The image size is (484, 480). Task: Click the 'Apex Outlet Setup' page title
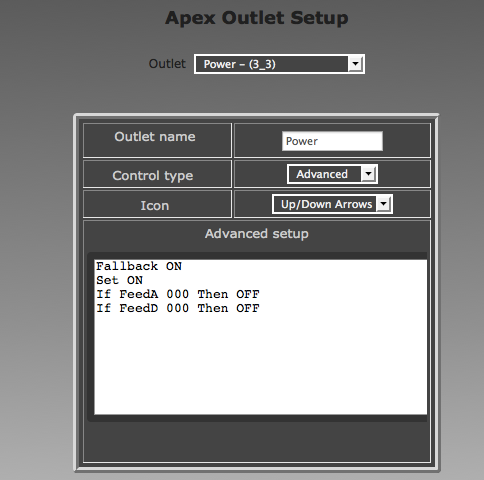tap(257, 18)
